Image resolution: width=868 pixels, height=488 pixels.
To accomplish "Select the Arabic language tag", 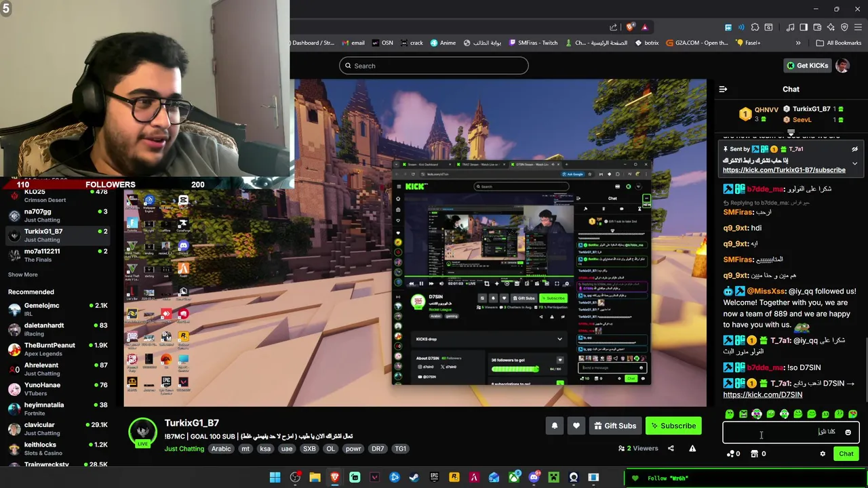I will point(221,449).
